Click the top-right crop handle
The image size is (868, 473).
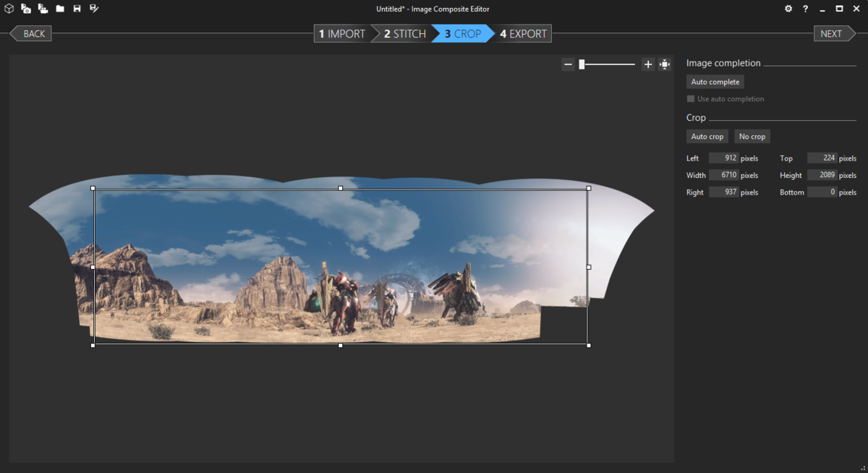pos(589,188)
